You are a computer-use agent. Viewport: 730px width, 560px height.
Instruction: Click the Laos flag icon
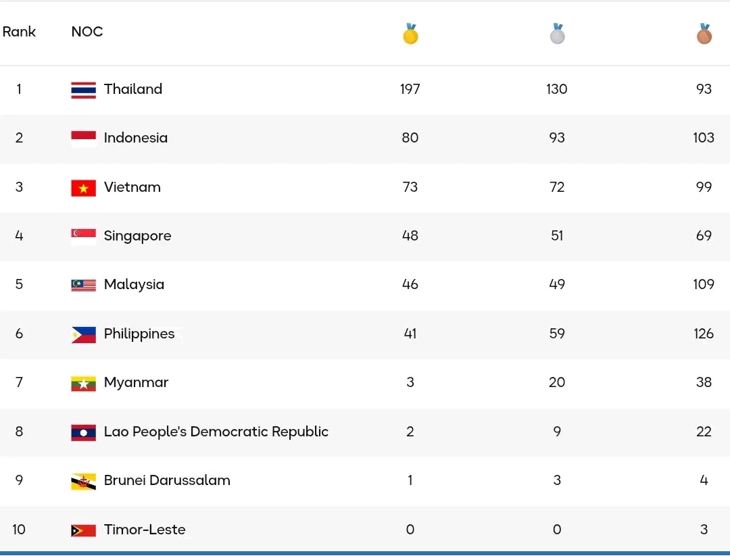(83, 432)
